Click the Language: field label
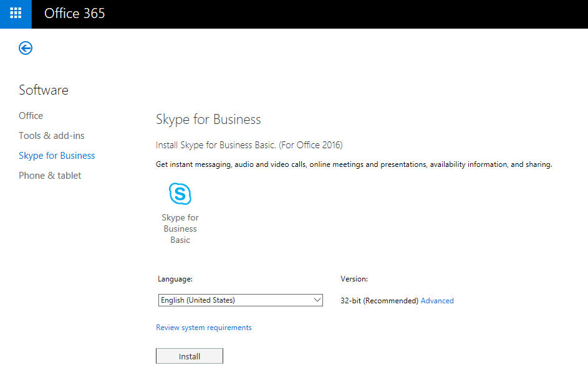 (x=175, y=279)
